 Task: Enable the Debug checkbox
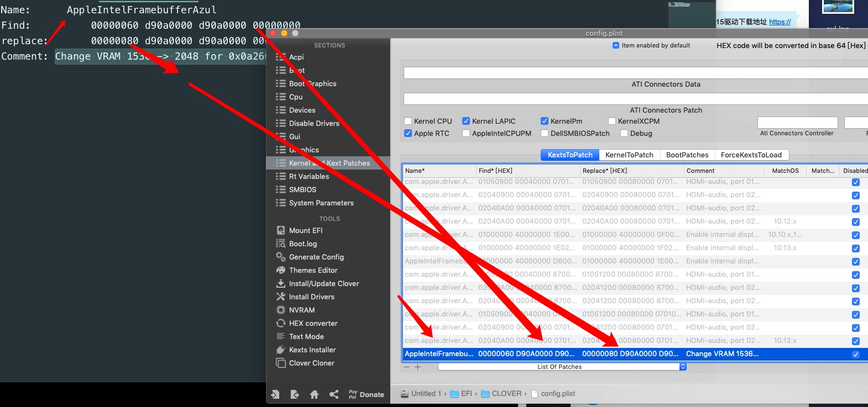click(624, 134)
